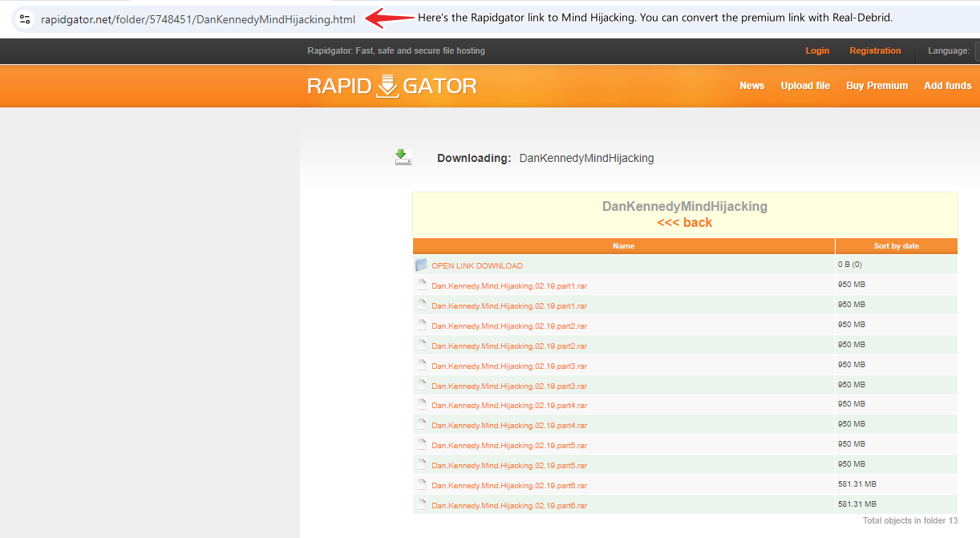Click the folder icon beside OPEN LINK DOWNLOAD

(x=421, y=265)
